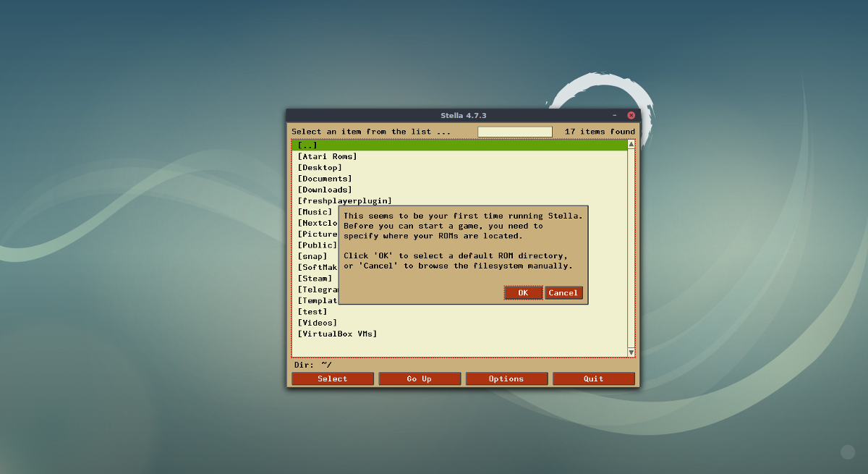
Task: Click the scrollbar down arrow
Action: (630, 352)
